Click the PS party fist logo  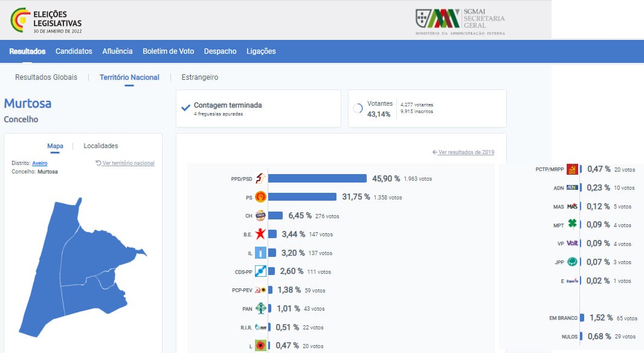260,197
